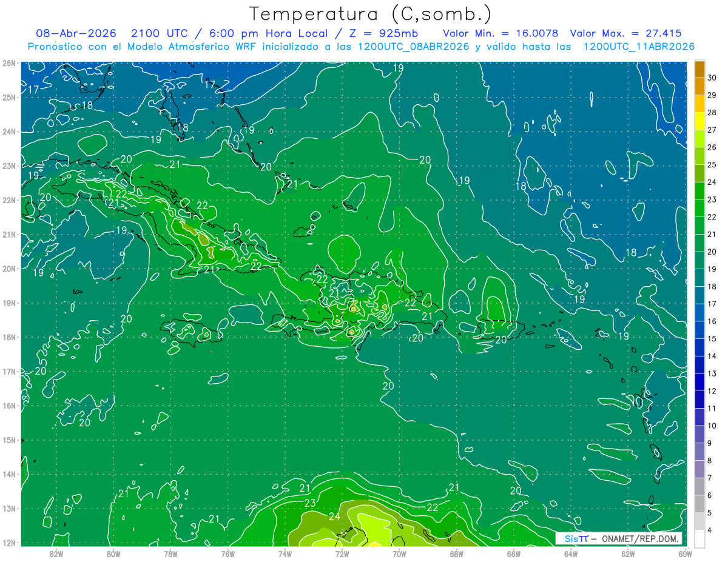
Task: Select the yellow 27 degree legend color
Action: click(699, 121)
